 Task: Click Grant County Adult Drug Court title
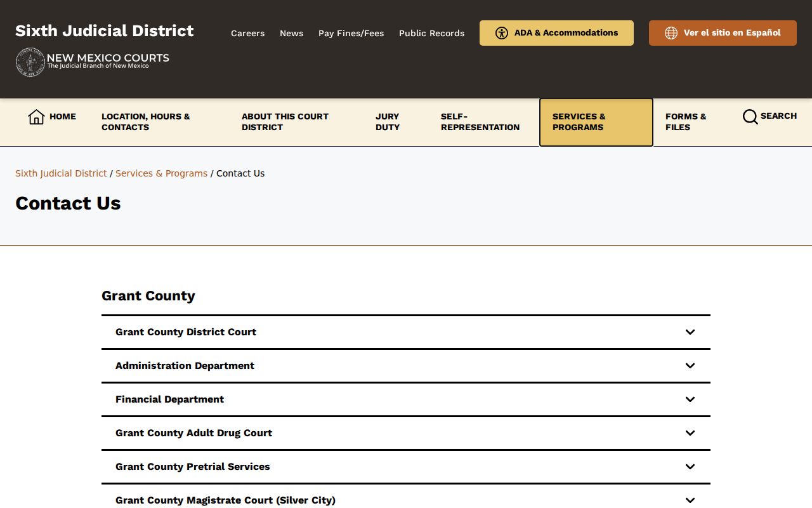pos(193,433)
